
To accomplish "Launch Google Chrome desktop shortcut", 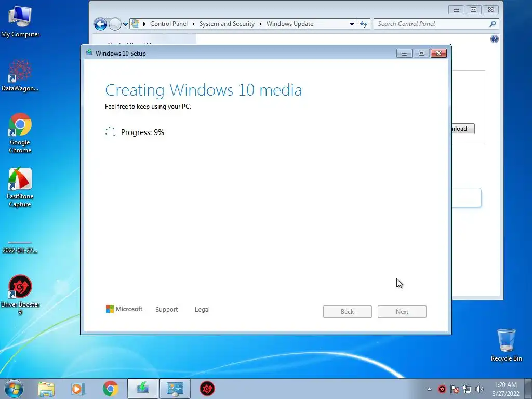I will tap(20, 132).
